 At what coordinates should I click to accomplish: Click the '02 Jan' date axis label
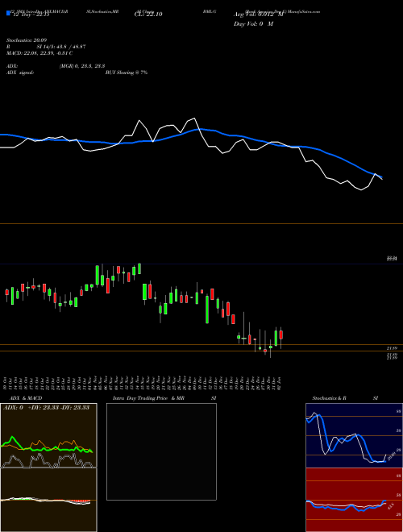(280, 383)
